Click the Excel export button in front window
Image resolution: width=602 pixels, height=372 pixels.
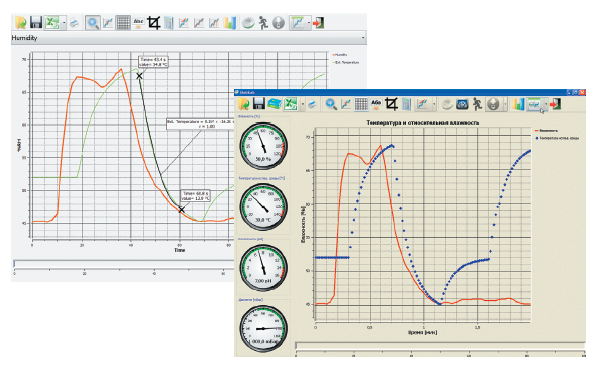pyautogui.click(x=291, y=104)
